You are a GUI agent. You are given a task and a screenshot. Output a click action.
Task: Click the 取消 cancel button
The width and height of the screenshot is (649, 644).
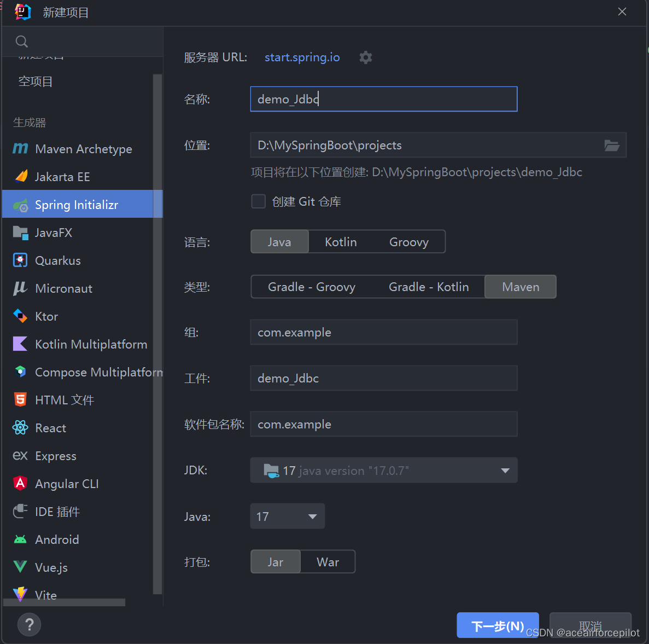[x=590, y=625]
